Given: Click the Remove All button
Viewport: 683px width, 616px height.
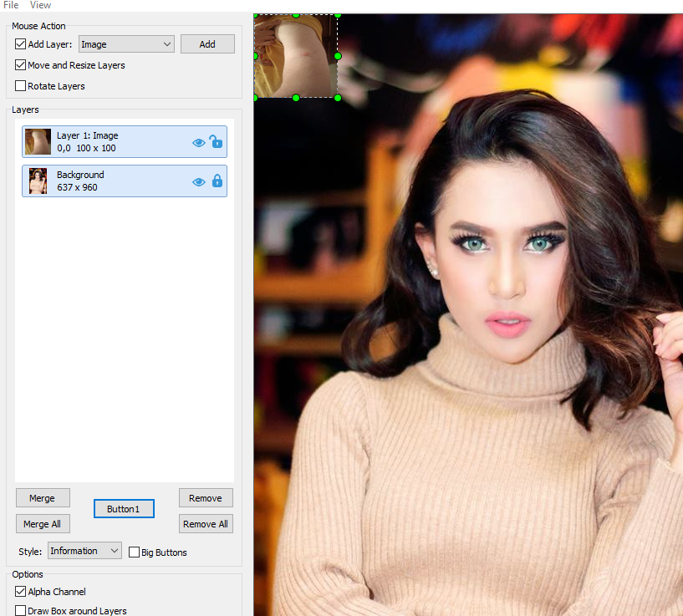Looking at the screenshot, I should [206, 524].
